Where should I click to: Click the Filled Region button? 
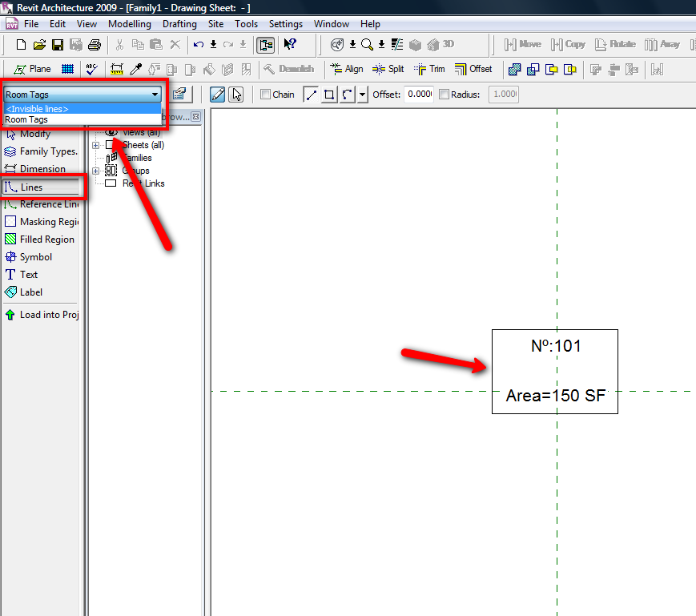click(41, 240)
